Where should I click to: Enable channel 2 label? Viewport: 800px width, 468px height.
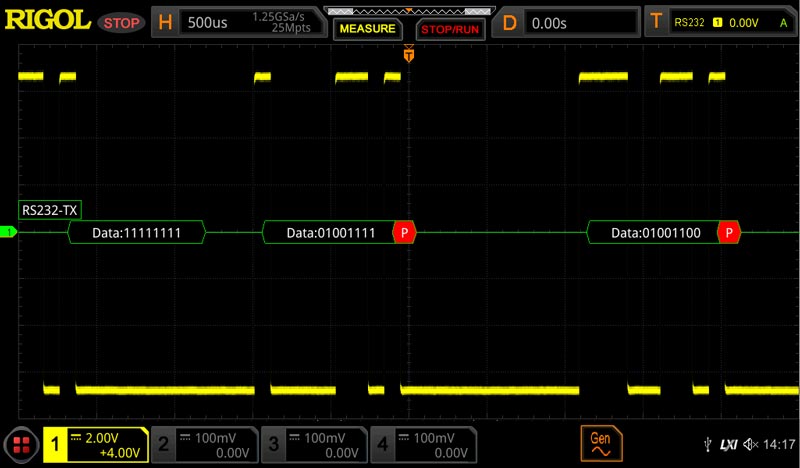pyautogui.click(x=204, y=445)
